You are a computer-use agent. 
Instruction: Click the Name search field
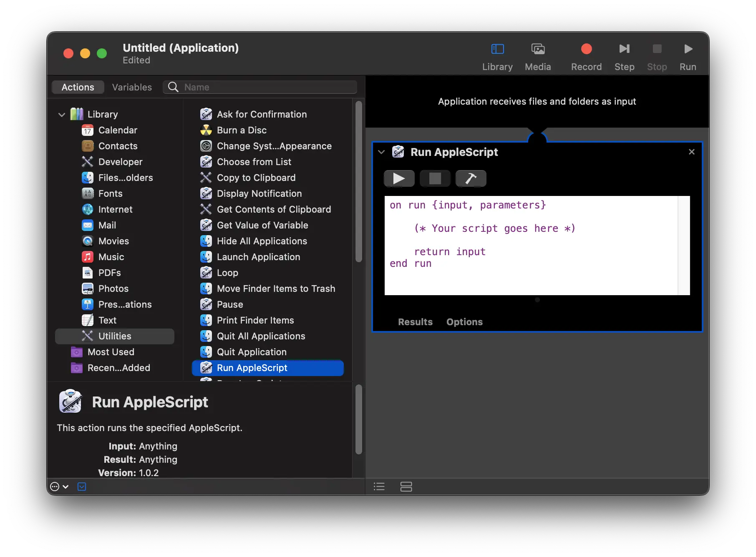(x=260, y=87)
